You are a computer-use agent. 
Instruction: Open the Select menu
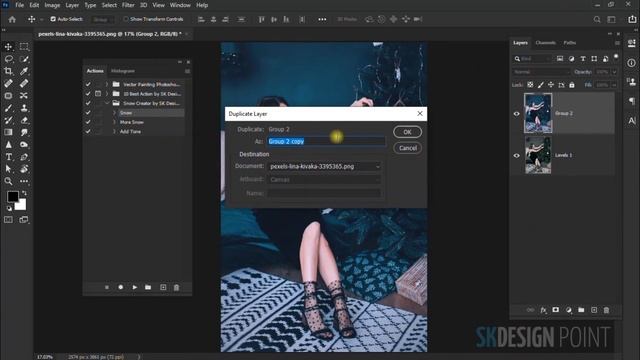109,5
